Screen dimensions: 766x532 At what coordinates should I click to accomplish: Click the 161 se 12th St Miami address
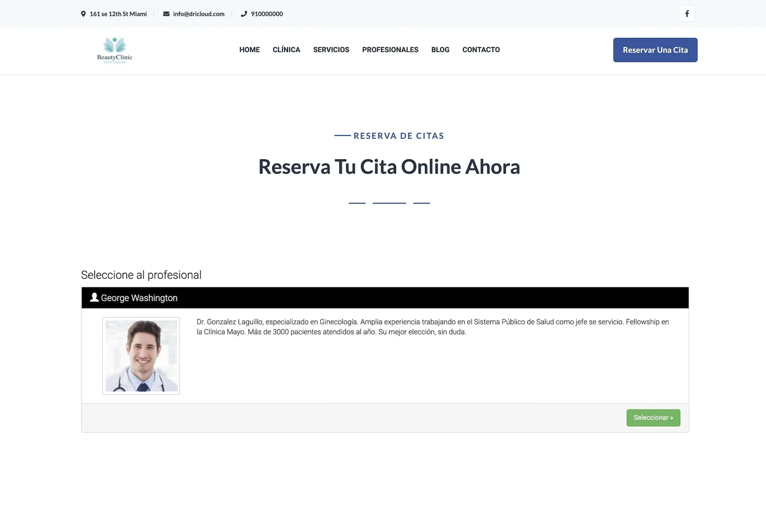click(118, 14)
